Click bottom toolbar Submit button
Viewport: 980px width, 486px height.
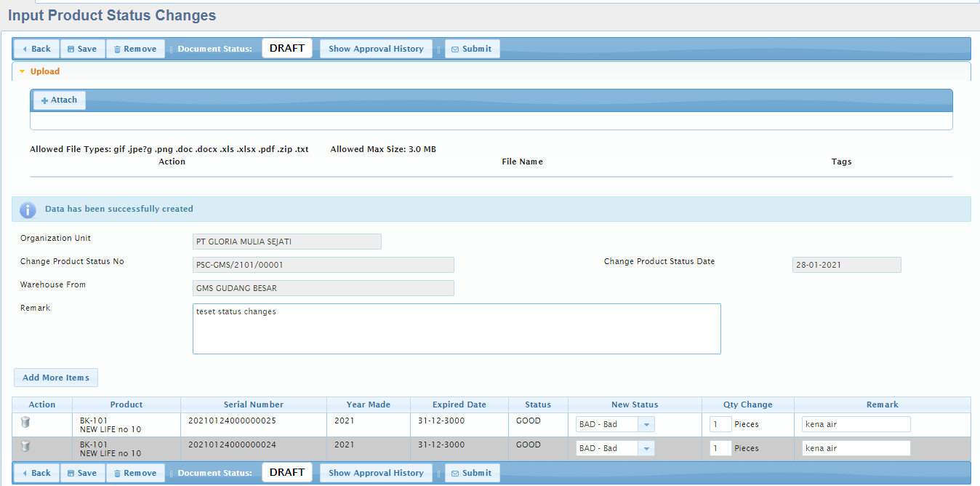472,473
